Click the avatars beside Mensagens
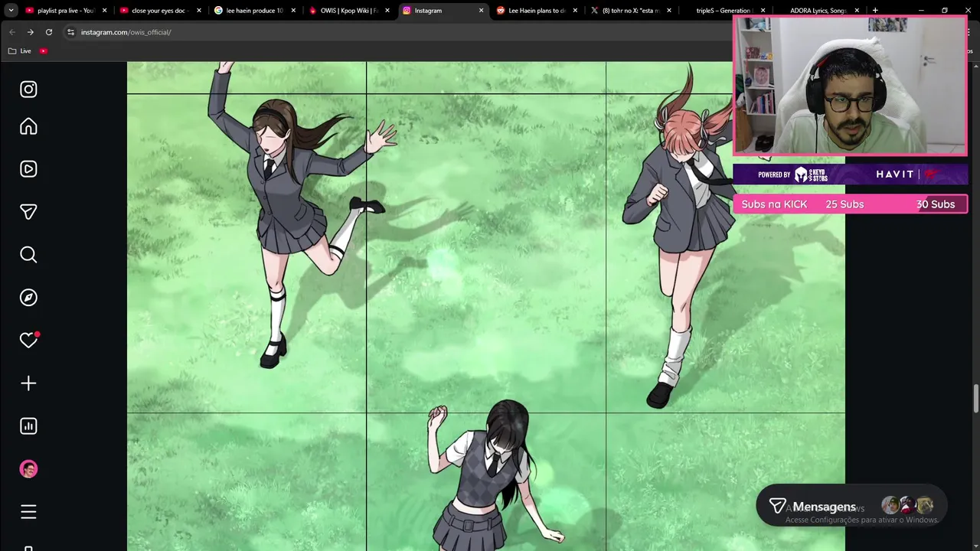This screenshot has height=551, width=980. coord(907,505)
